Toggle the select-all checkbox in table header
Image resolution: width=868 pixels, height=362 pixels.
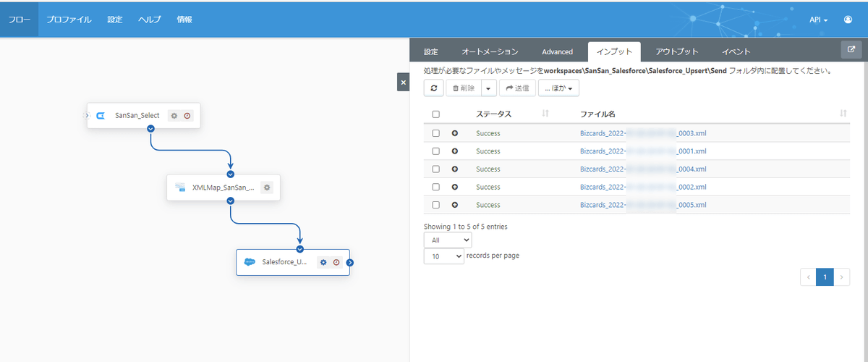(435, 114)
